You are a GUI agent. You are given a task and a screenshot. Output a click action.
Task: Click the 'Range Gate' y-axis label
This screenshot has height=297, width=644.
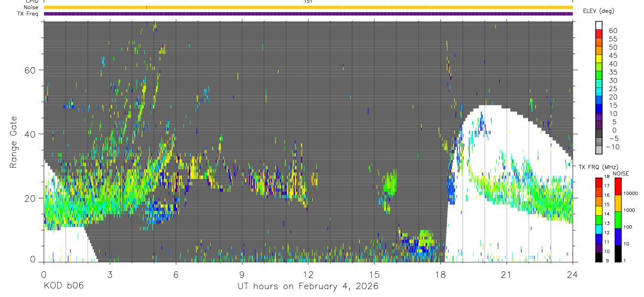(x=13, y=142)
